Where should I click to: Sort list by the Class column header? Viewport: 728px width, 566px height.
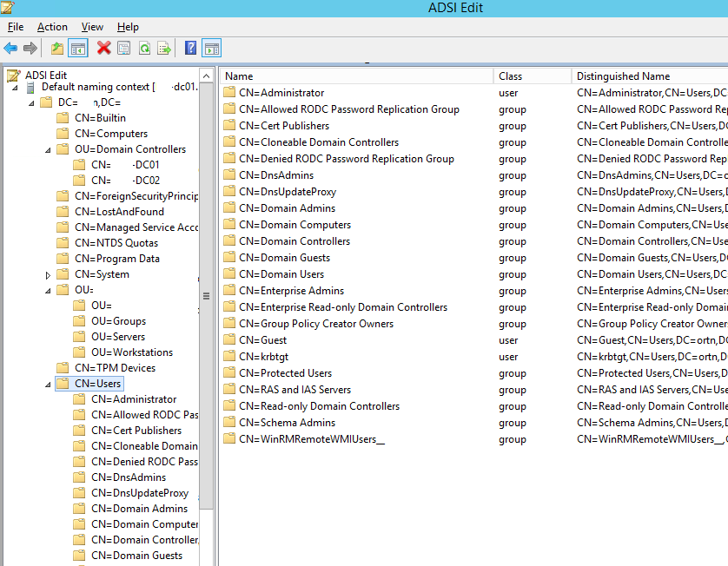point(532,76)
